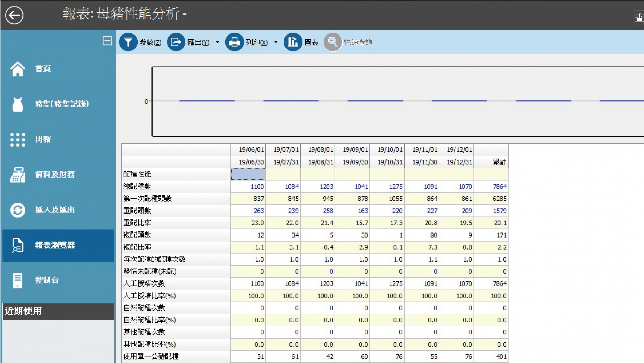Screen dimensions: 644x363
Task: Click the 圖表 button label
Action: (x=311, y=42)
